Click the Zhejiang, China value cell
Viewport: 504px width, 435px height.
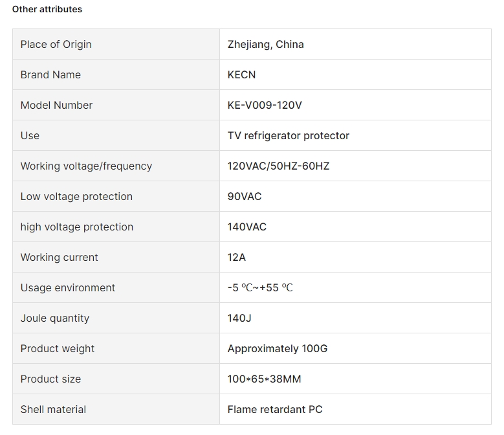[355, 45]
